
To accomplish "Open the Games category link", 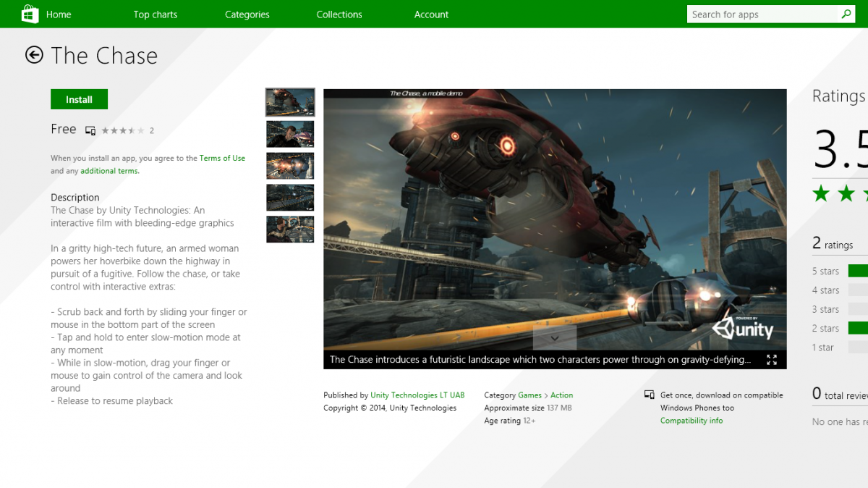I will [x=530, y=395].
